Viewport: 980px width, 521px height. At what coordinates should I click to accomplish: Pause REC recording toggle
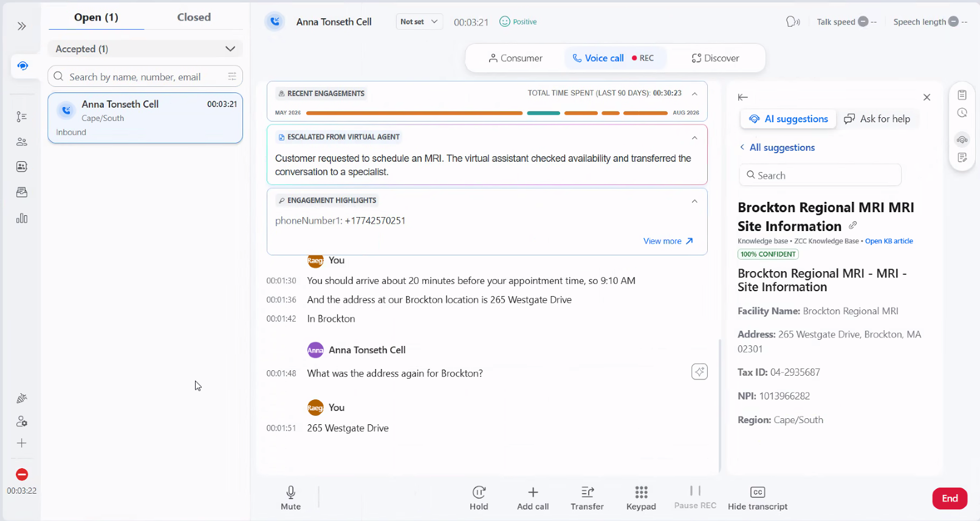(x=695, y=497)
